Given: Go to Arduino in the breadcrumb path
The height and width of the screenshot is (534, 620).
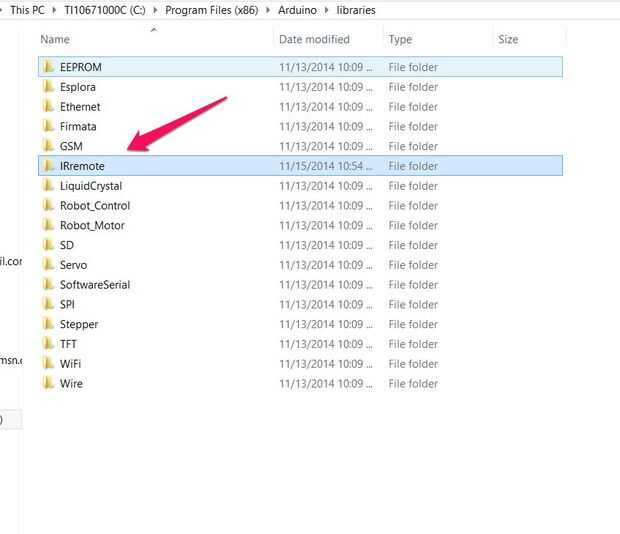Looking at the screenshot, I should [297, 10].
